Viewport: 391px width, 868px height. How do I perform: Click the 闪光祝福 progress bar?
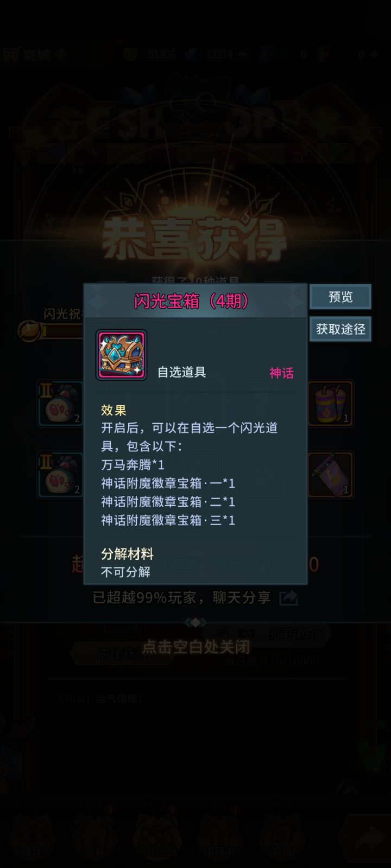click(x=61, y=330)
